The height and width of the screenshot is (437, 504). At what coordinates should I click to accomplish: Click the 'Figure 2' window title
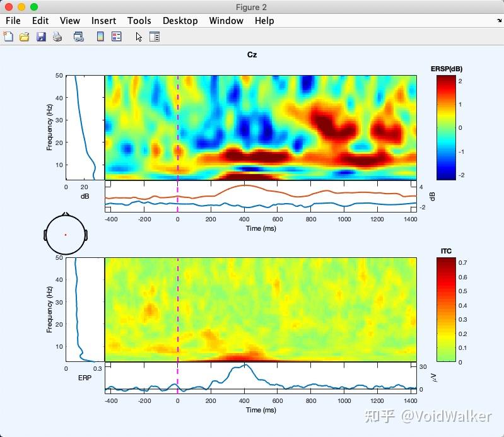(251, 7)
